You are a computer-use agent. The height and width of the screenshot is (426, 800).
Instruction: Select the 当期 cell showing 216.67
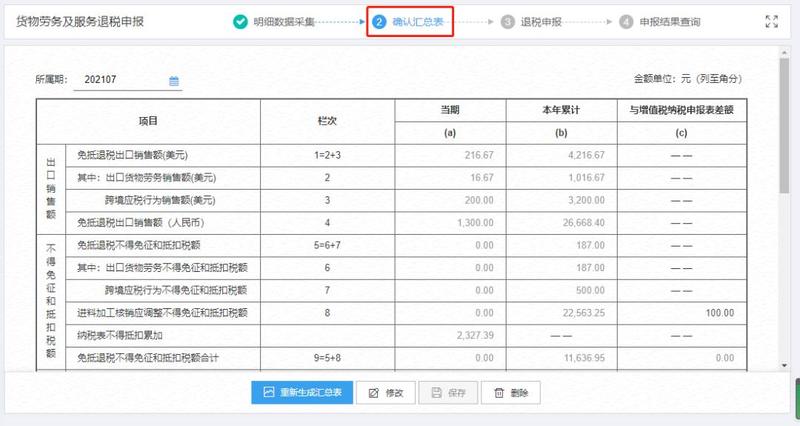click(450, 156)
